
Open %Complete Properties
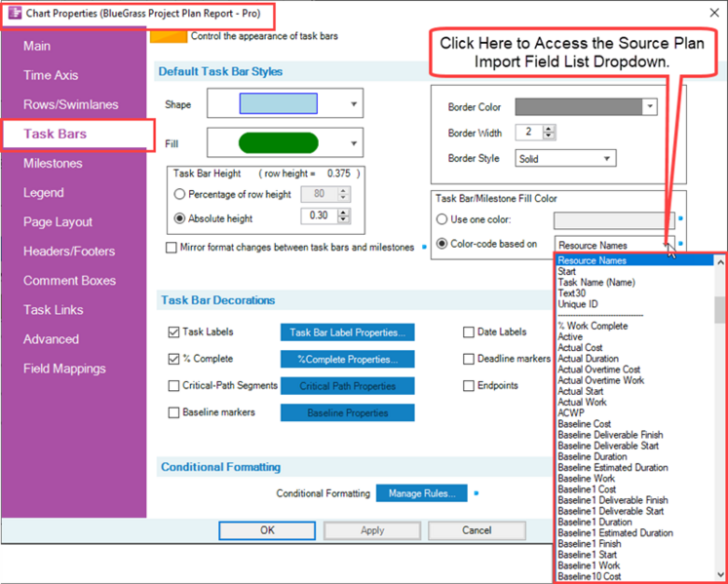click(x=347, y=359)
